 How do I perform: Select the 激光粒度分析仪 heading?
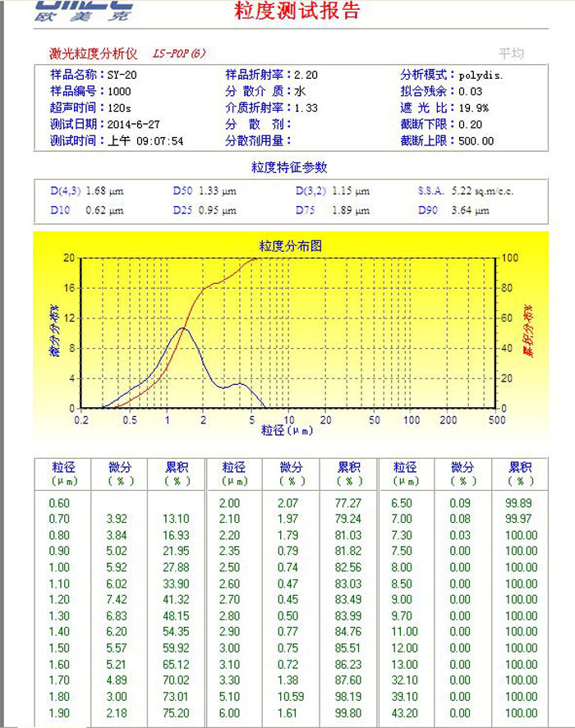point(93,53)
